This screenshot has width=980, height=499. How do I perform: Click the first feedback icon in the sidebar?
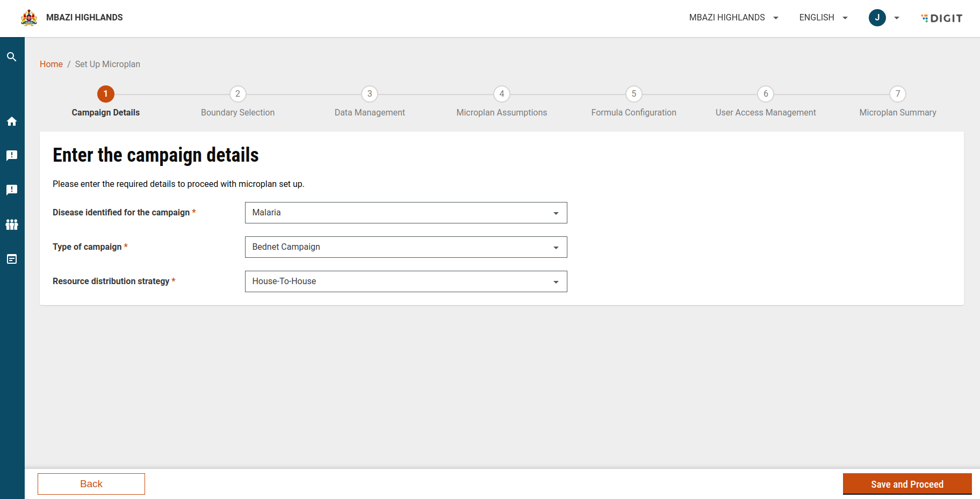click(x=12, y=156)
